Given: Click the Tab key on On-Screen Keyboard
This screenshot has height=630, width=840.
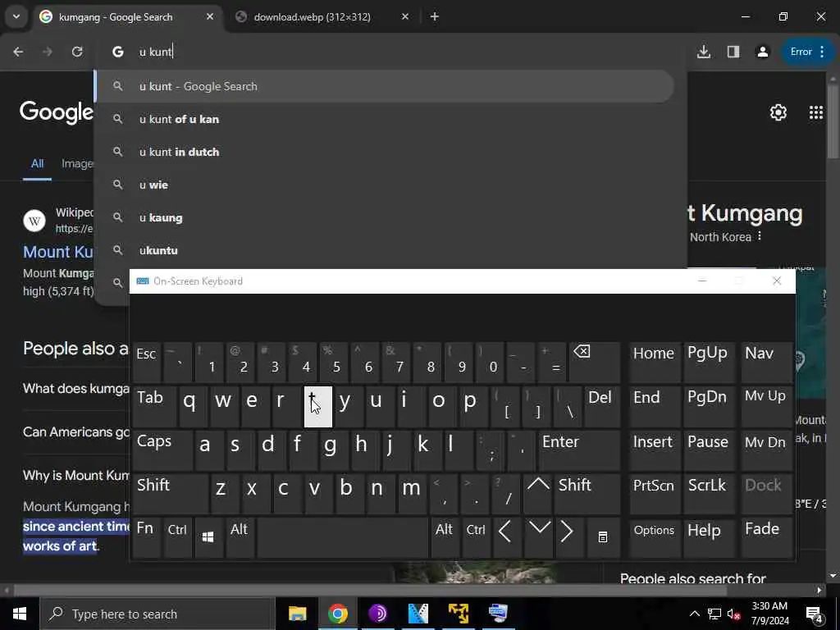Looking at the screenshot, I should 153,407.
